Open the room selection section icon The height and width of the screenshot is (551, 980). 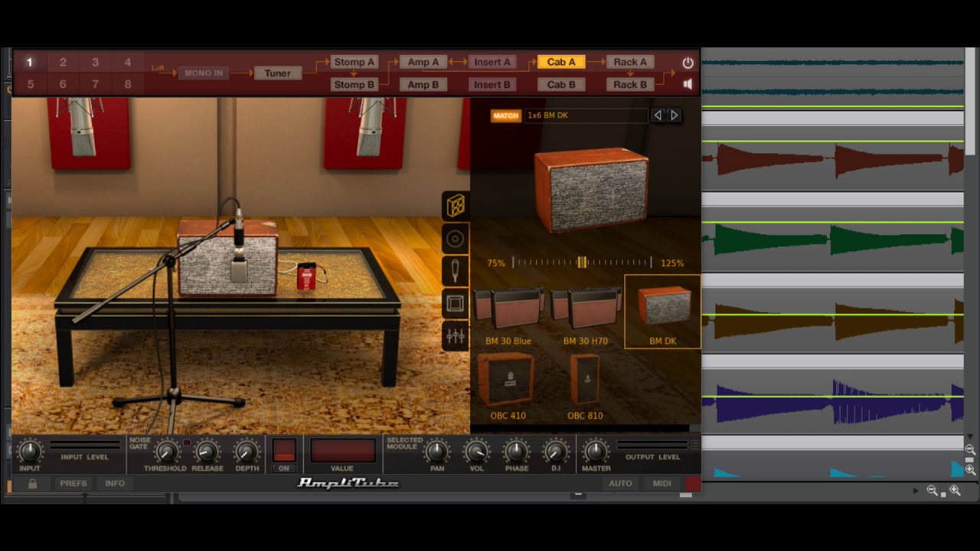pyautogui.click(x=455, y=304)
